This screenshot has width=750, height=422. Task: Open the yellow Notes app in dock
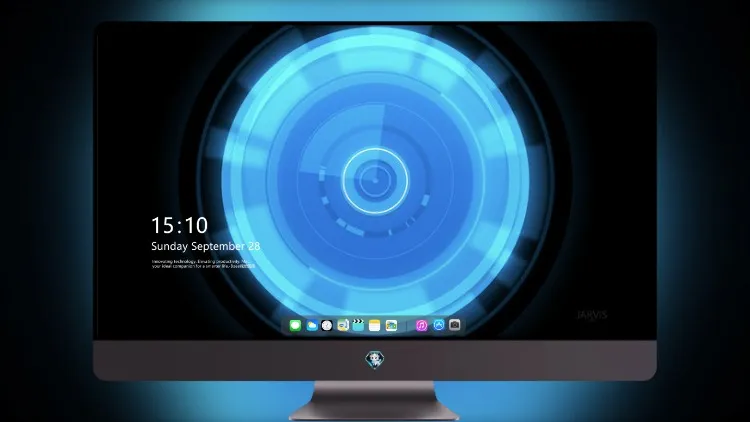coord(375,325)
